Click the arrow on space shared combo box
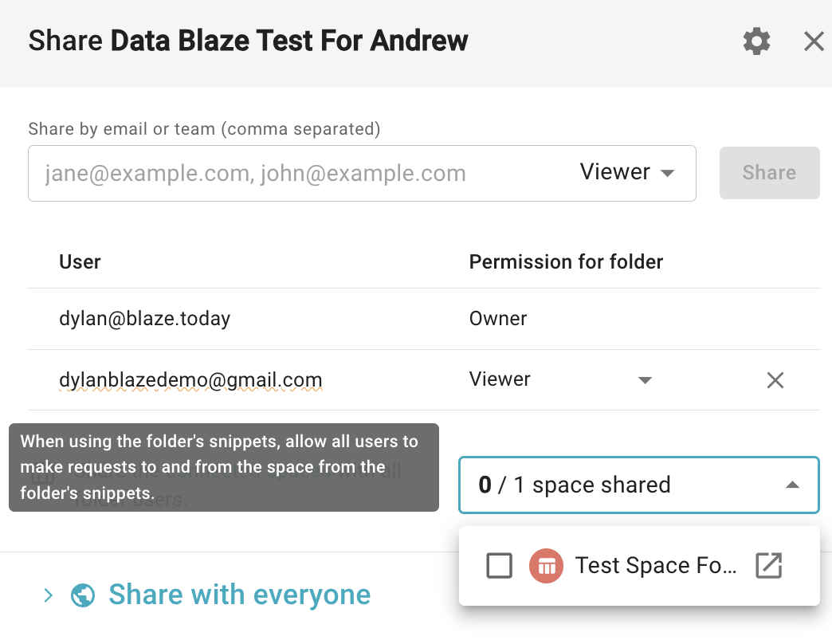 [x=792, y=485]
